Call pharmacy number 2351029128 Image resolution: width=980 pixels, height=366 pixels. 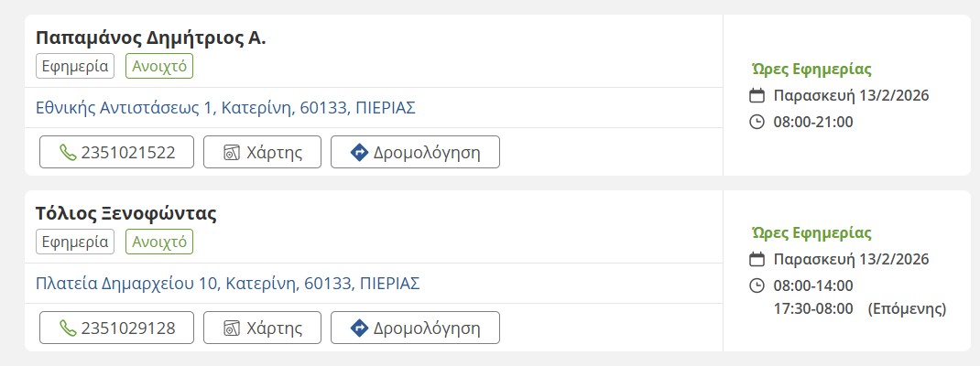(127, 328)
